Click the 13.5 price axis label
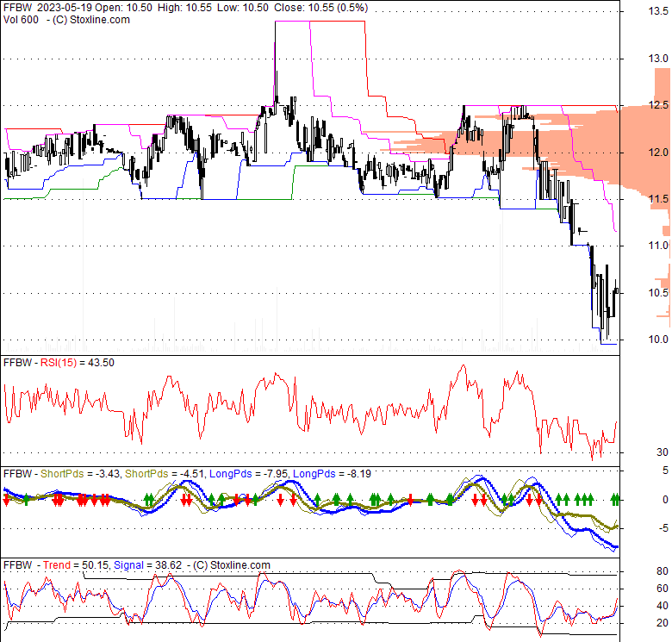This screenshot has height=642, width=672. (x=658, y=11)
